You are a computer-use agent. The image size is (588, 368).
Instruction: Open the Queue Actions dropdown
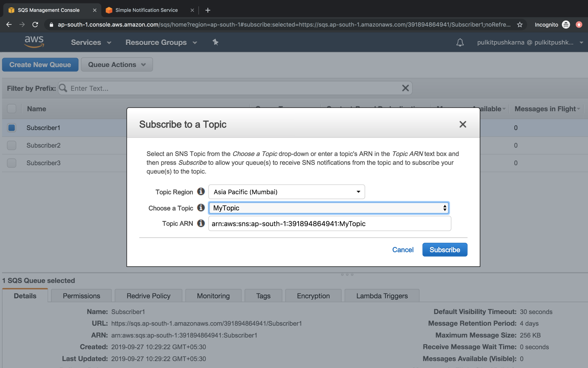coord(117,65)
